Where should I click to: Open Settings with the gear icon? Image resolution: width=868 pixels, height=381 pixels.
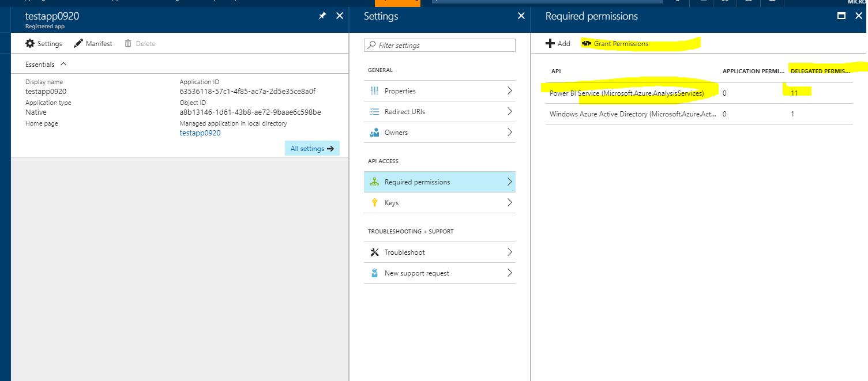44,43
